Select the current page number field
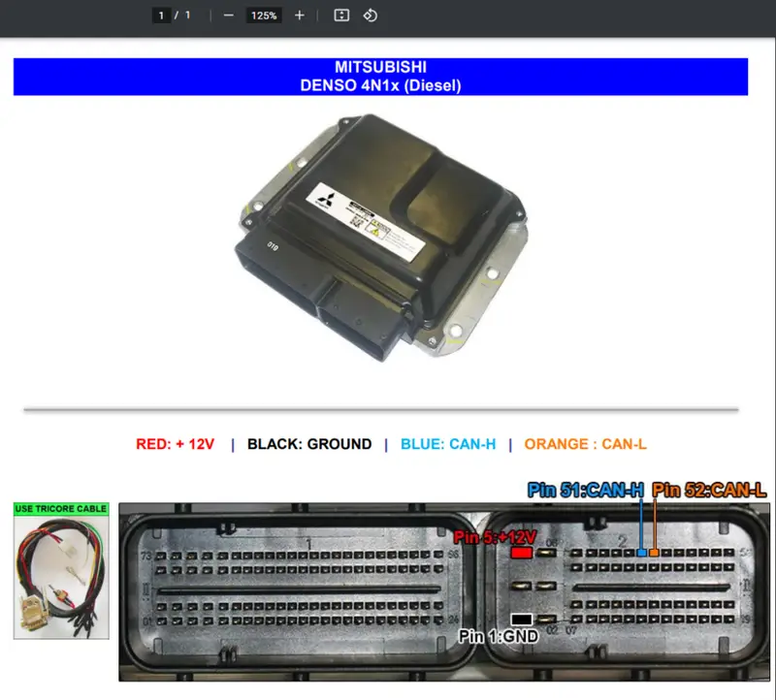Image resolution: width=776 pixels, height=700 pixels. [x=161, y=16]
